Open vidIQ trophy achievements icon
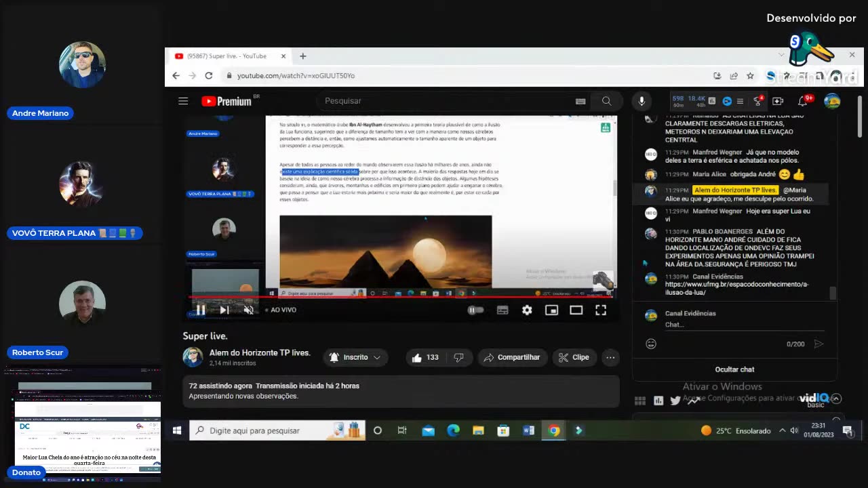This screenshot has width=868, height=488. click(x=758, y=101)
